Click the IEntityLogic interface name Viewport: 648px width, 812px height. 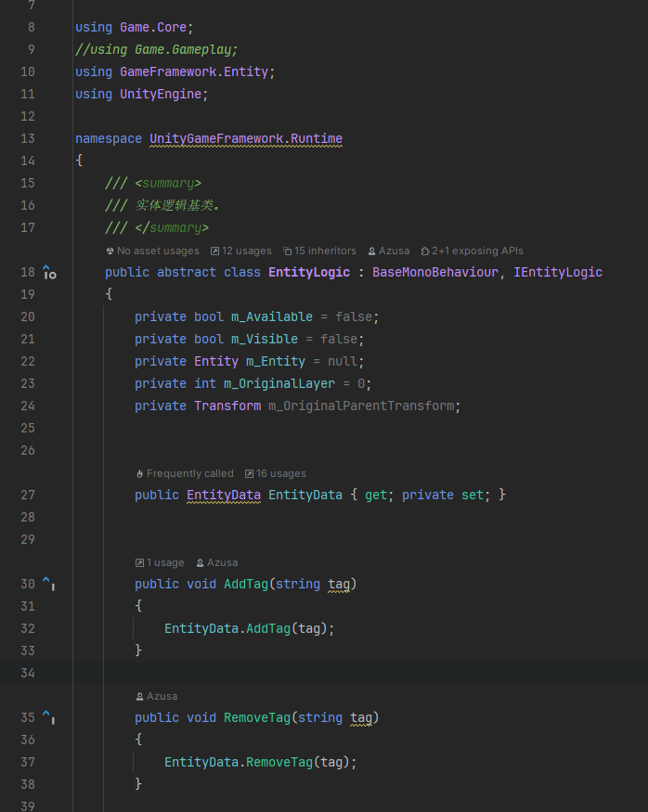point(558,273)
